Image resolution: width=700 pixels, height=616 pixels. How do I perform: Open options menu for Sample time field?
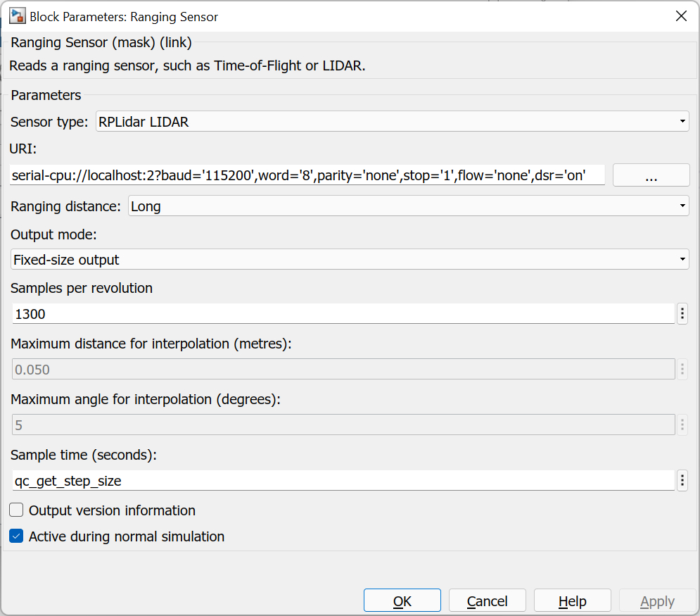682,481
